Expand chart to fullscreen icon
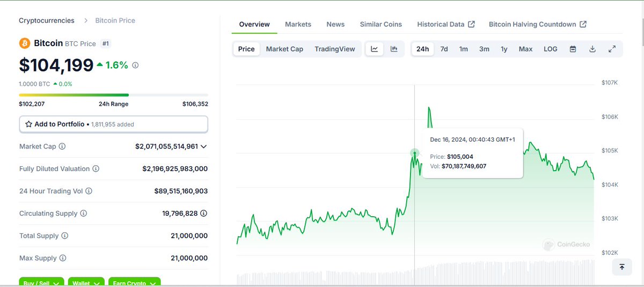Screen dimensions: 644x287 click(612, 49)
